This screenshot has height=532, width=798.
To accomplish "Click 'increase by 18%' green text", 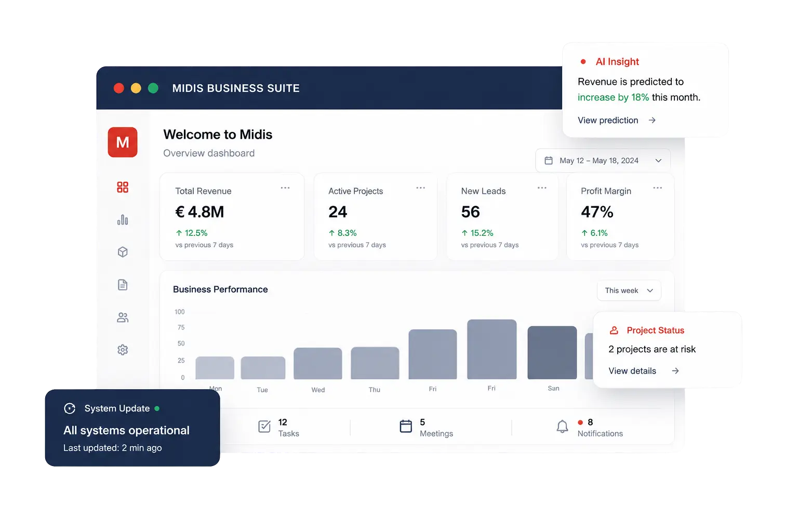I will point(613,97).
